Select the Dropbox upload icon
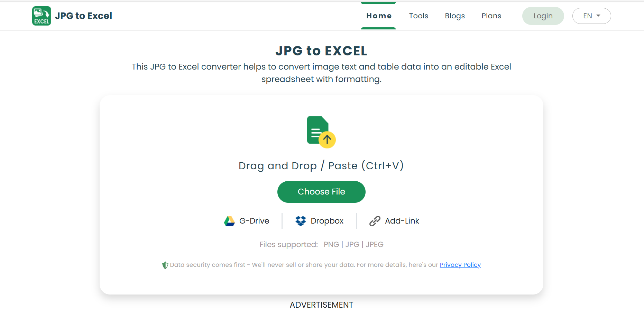This screenshot has height=326, width=644. [301, 221]
